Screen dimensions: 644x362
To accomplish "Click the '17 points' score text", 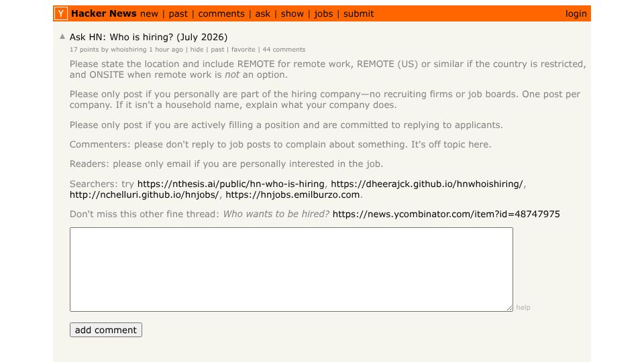I will pyautogui.click(x=84, y=49).
